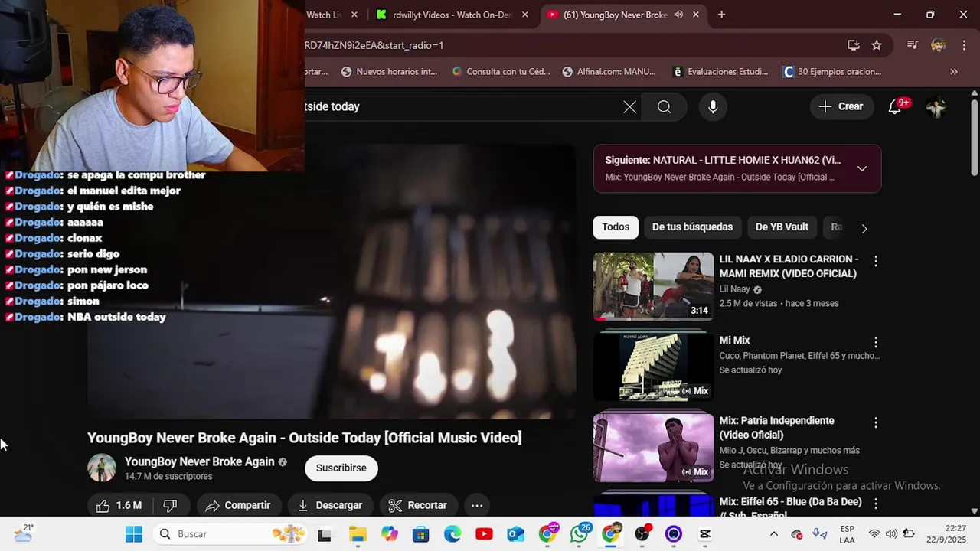Screen dimensions: 980x551
Task: Expand the Siguiente playlist panel chevron
Action: [x=862, y=168]
